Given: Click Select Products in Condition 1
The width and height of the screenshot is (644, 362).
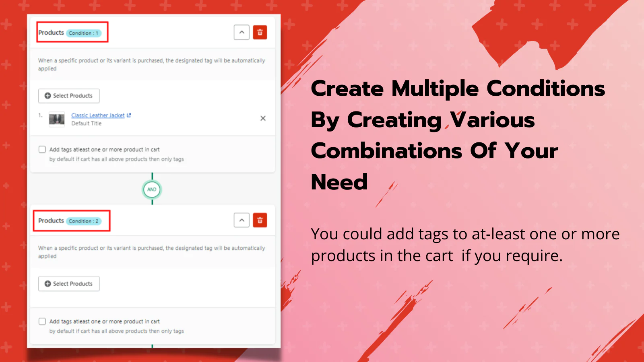Looking at the screenshot, I should pos(69,96).
